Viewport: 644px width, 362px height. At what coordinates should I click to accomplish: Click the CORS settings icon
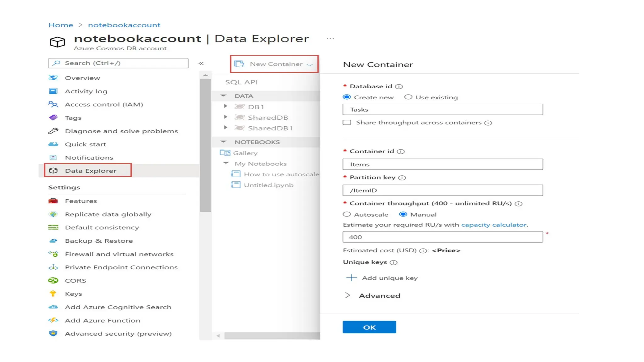[x=53, y=280]
